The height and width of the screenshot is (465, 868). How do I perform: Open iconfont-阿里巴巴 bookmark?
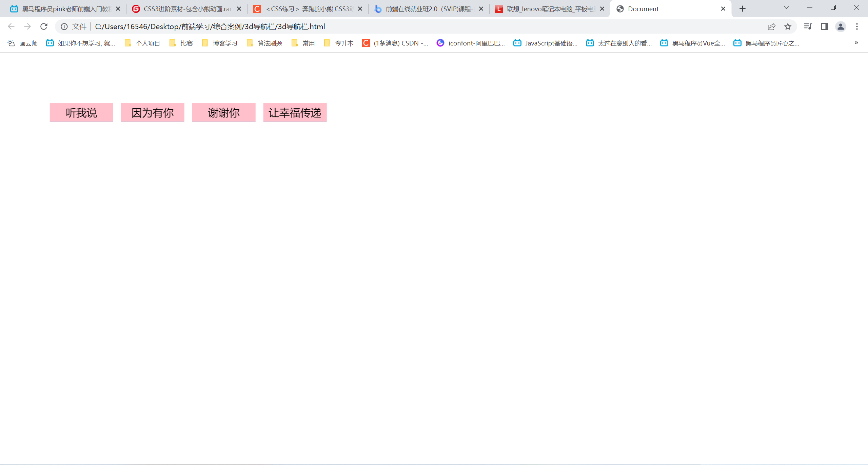point(471,43)
